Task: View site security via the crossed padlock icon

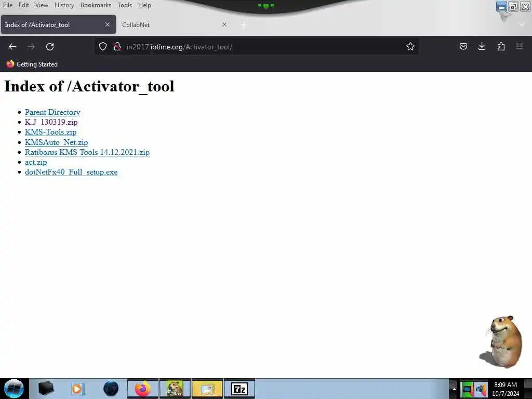Action: coord(117,47)
